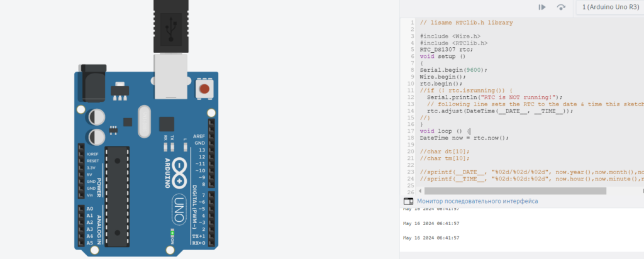The width and height of the screenshot is (644, 259).
Task: Click the RESET power pin socket
Action: coord(81,161)
